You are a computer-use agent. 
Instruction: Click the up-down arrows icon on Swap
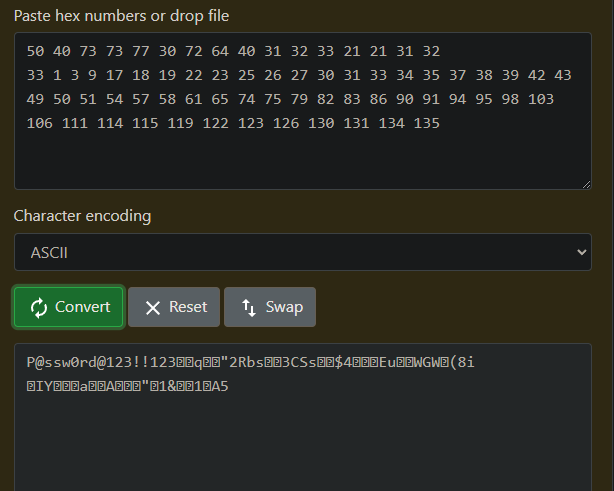(x=249, y=307)
